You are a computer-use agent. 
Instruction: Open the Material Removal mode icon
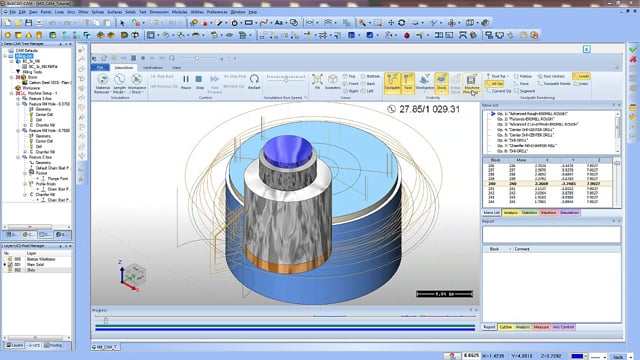102,84
